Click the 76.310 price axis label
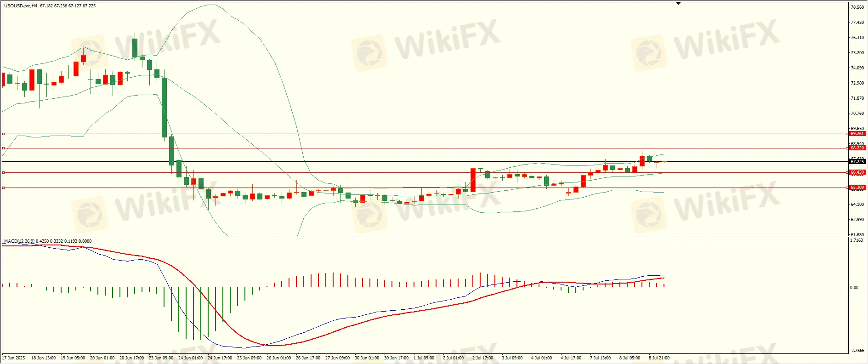 [857, 38]
